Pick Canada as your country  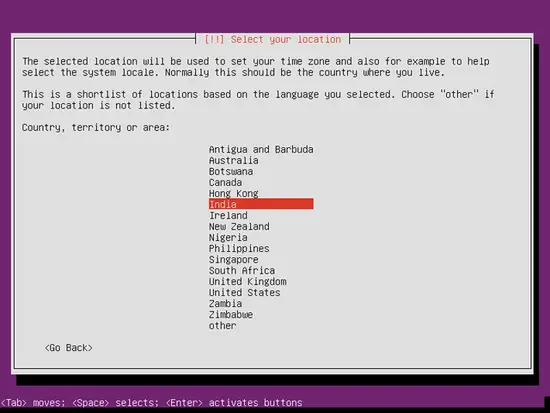click(x=225, y=182)
